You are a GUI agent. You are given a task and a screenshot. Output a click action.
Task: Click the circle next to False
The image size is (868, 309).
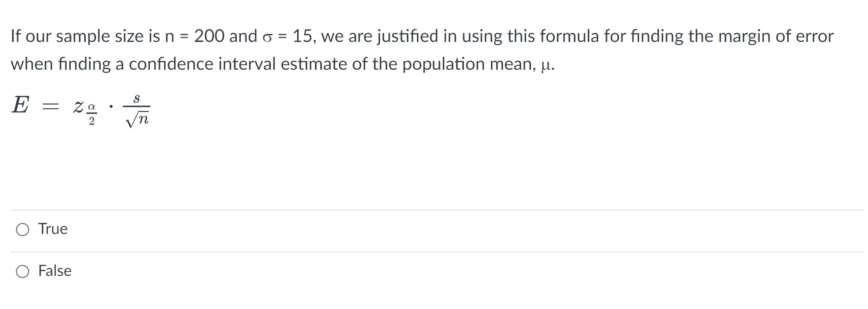coord(23,271)
